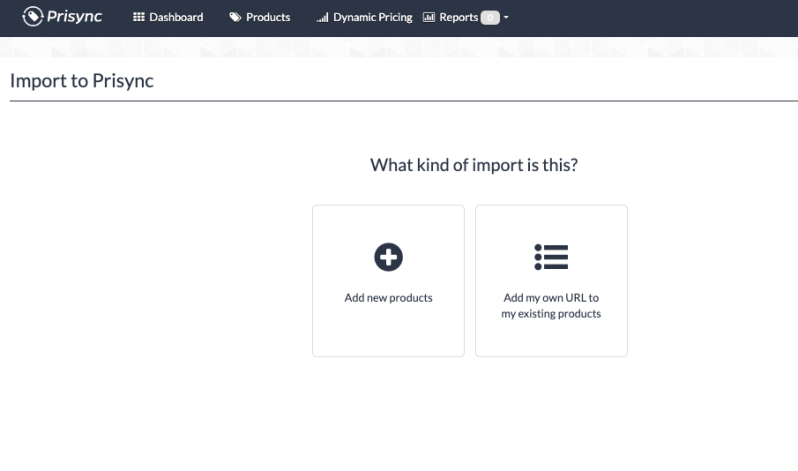Click the Prisync brand name text
Screen dimensions: 798x471
point(74,17)
